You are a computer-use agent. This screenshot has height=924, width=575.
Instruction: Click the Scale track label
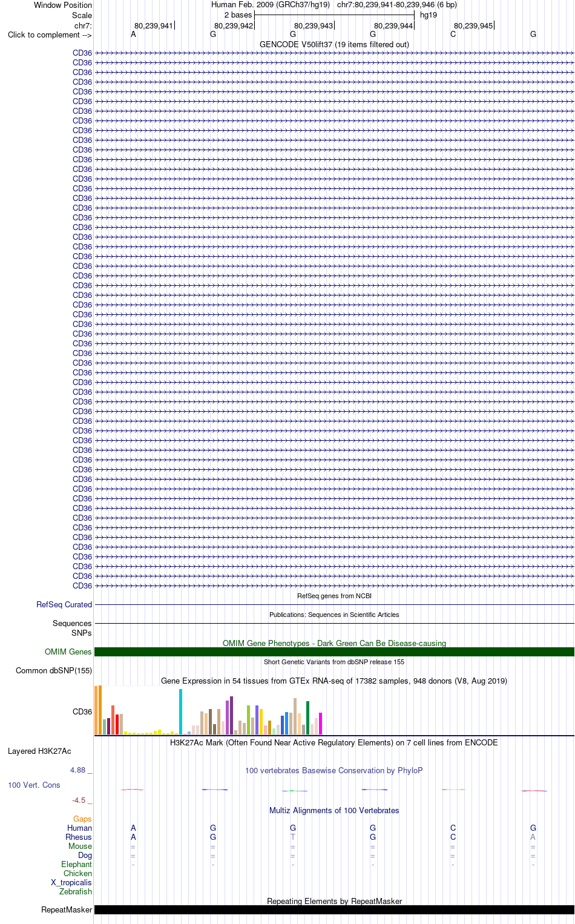point(82,15)
